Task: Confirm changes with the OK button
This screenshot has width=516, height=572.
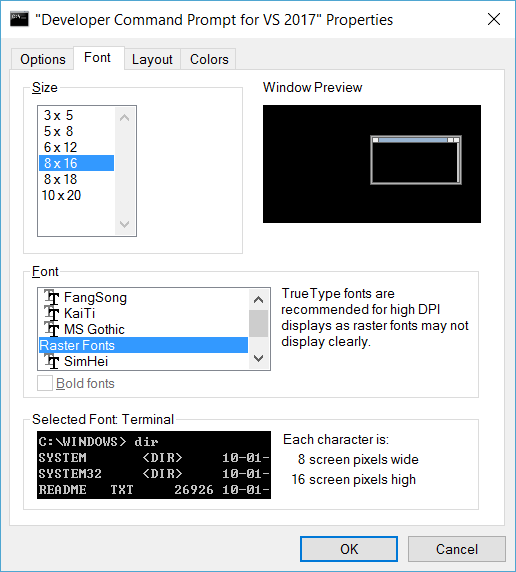Action: pyautogui.click(x=349, y=549)
